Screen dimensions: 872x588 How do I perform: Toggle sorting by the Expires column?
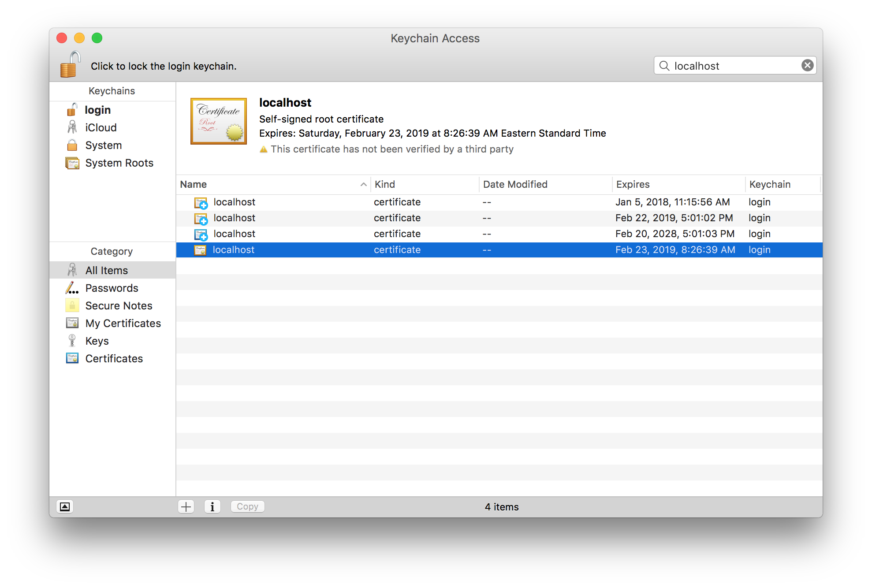(633, 184)
